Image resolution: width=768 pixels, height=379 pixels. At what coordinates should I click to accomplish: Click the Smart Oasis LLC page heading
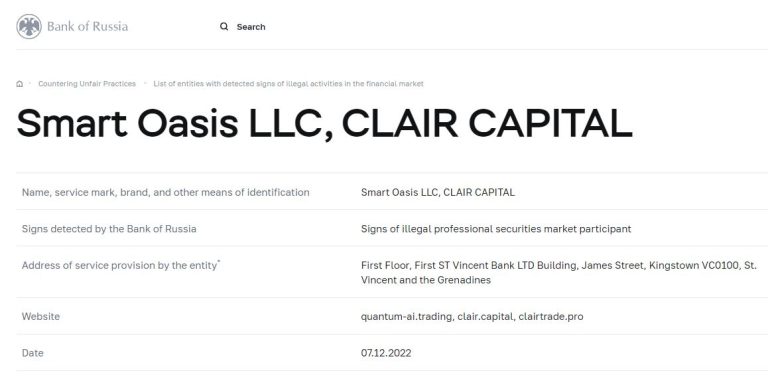(x=324, y=124)
